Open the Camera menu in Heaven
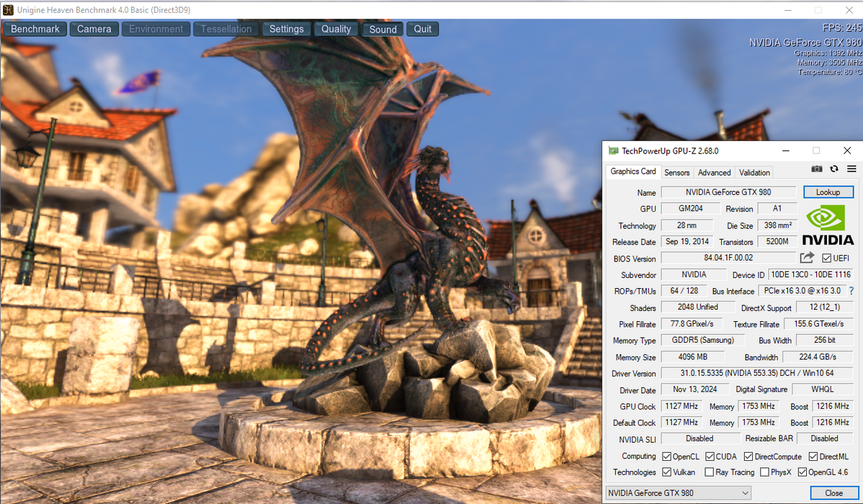 pyautogui.click(x=94, y=29)
